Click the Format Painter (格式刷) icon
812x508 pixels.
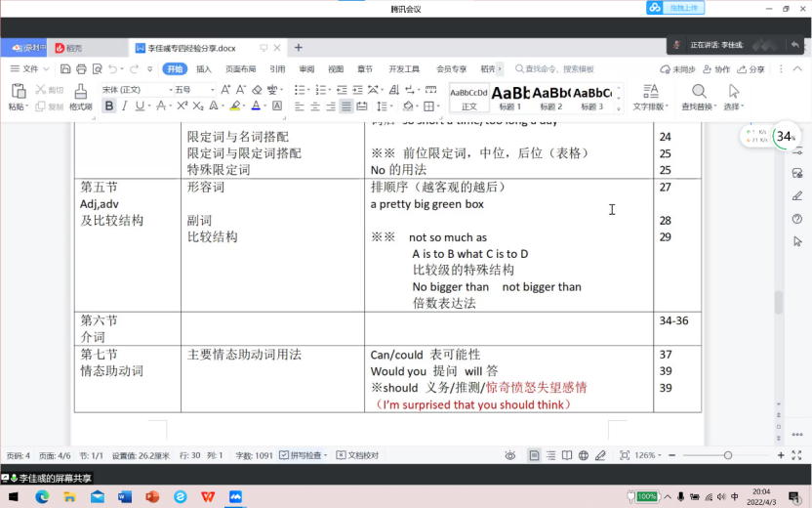[x=80, y=91]
